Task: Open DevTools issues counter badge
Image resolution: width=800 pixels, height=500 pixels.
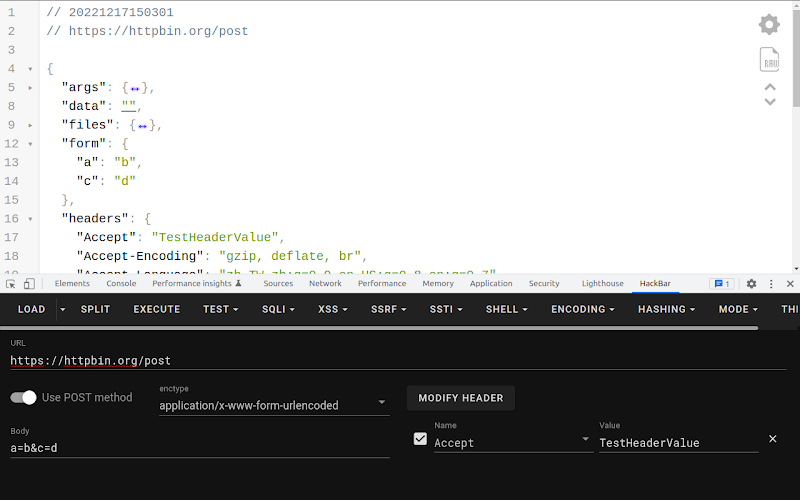Action: [x=721, y=284]
